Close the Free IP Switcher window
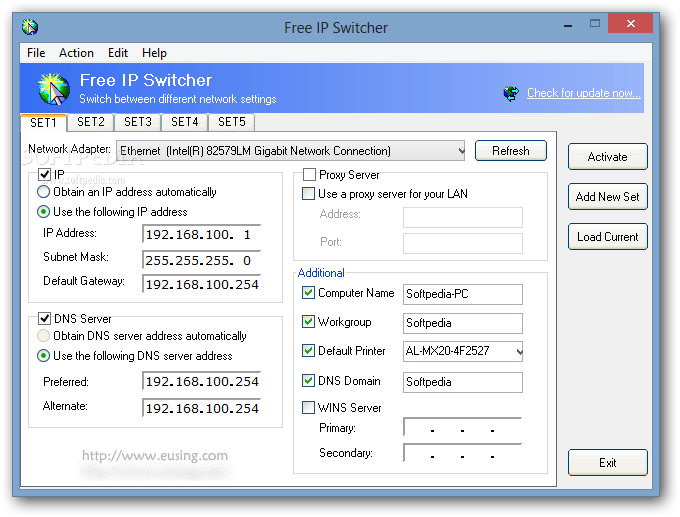Screen dimensions: 680x517 [x=631, y=23]
